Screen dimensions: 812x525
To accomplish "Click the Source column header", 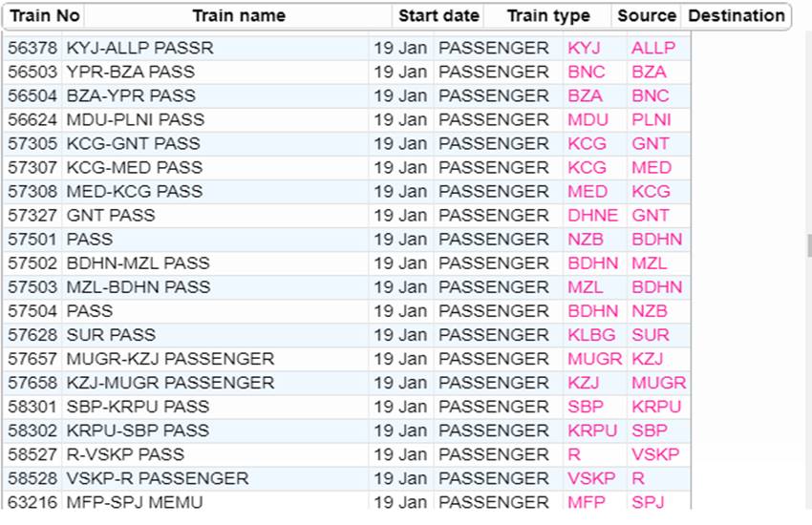I will click(x=647, y=16).
